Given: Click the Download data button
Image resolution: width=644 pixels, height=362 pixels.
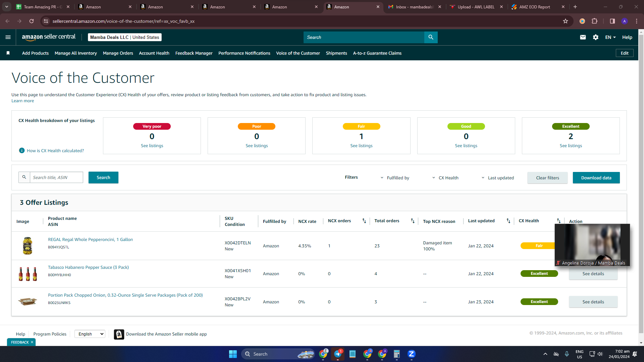Looking at the screenshot, I should [x=596, y=178].
